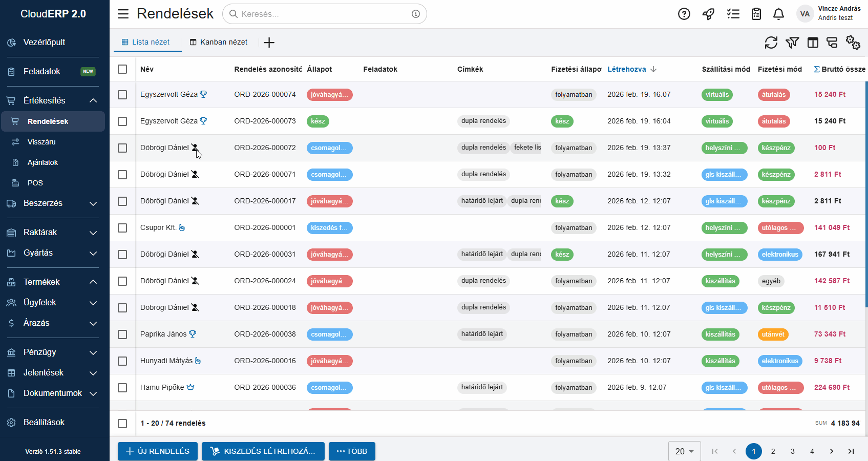Toggle the hamburger menu icon
868x461 pixels.
[x=123, y=14]
